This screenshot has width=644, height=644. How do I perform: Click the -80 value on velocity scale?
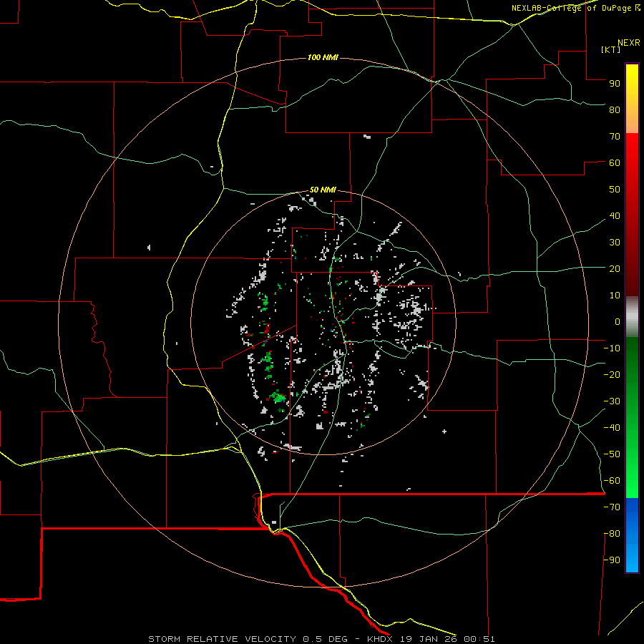[612, 534]
